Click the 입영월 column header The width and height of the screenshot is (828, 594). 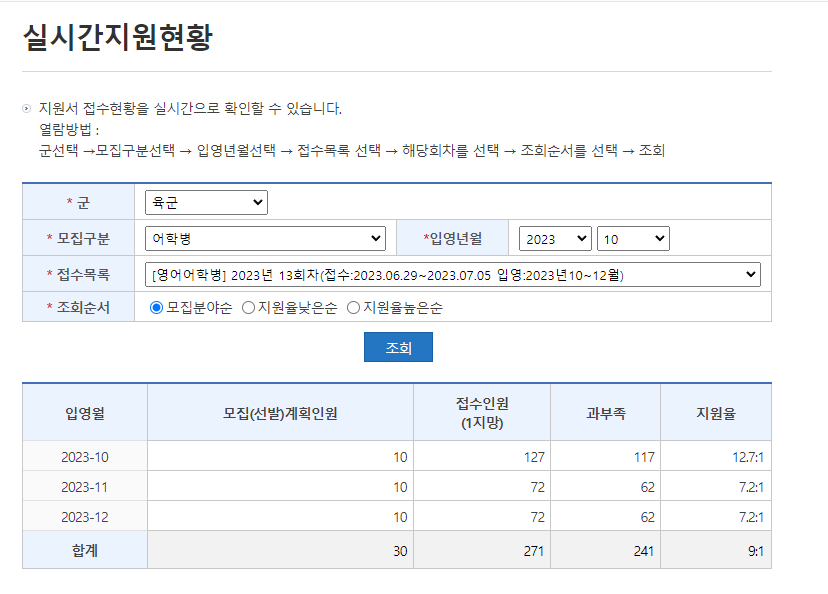click(x=84, y=413)
